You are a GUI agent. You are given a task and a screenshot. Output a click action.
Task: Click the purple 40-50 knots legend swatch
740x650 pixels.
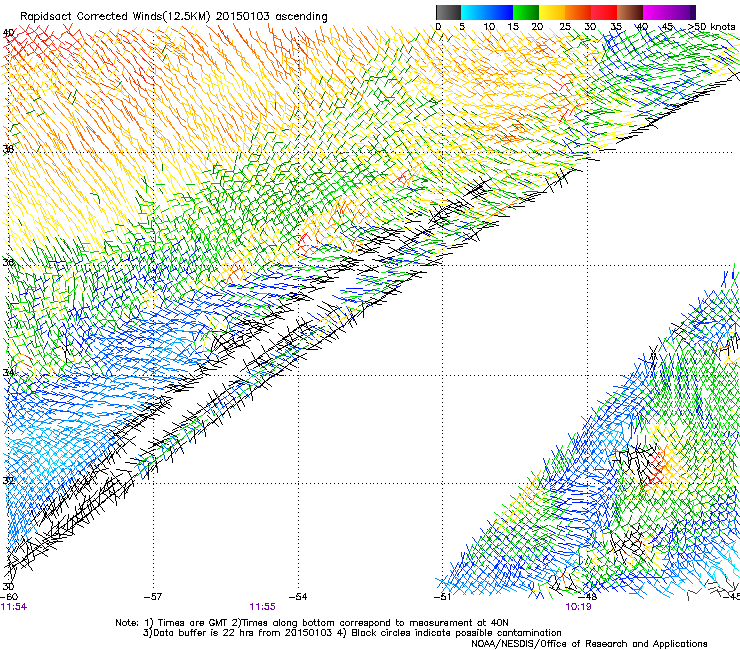pos(669,12)
